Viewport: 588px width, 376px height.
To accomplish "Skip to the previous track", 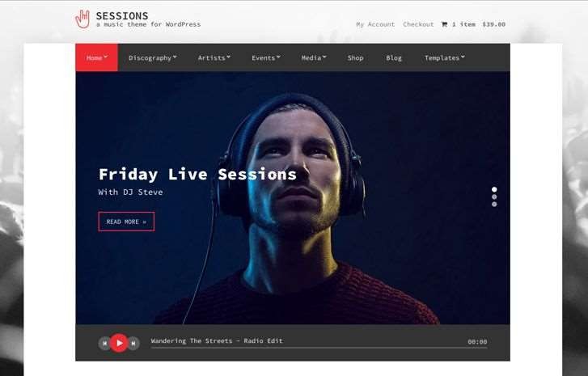I will pos(104,343).
